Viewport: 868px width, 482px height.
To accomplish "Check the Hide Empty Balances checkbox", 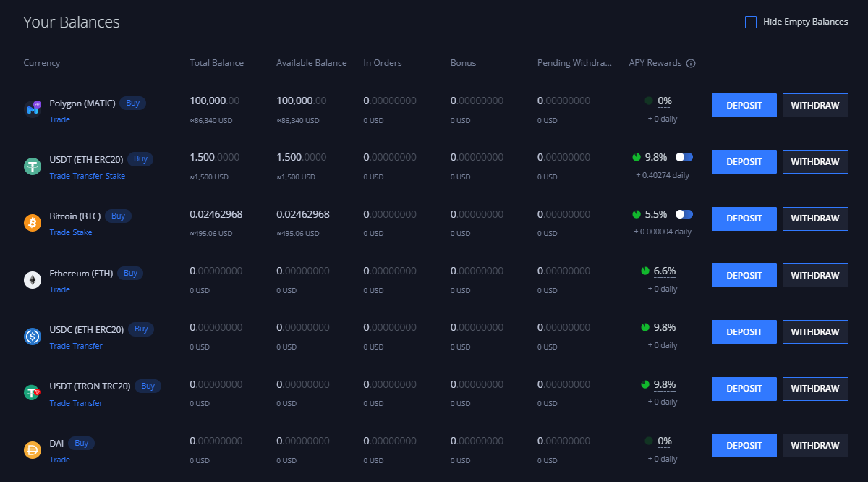I will click(751, 22).
